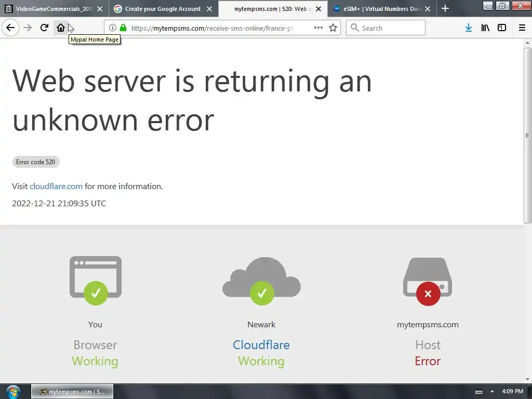Switch to eSIM+ Virtual Numbers tab

pos(382,9)
